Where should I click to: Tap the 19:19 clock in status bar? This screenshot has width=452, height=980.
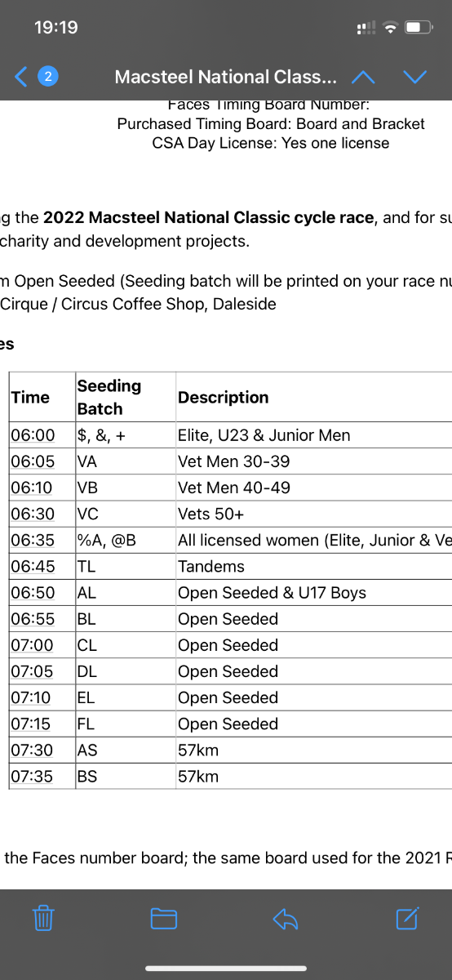56,28
